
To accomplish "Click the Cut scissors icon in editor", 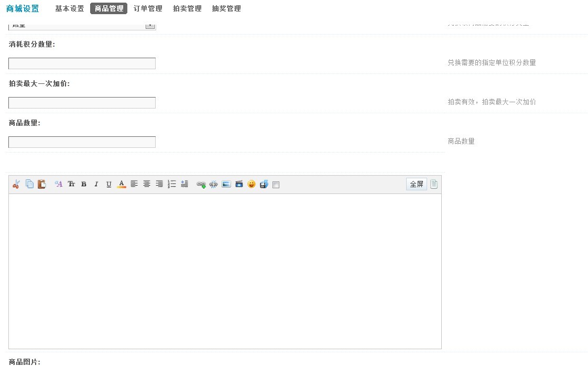I will pos(16,185).
